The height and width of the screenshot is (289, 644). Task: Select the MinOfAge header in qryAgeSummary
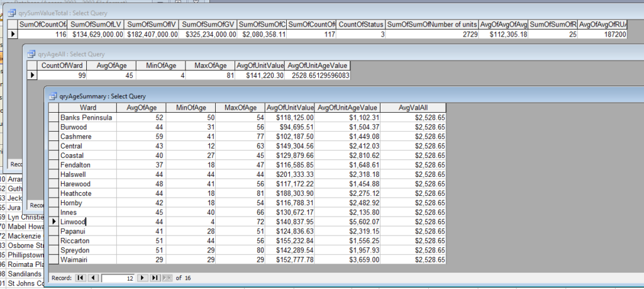(191, 108)
